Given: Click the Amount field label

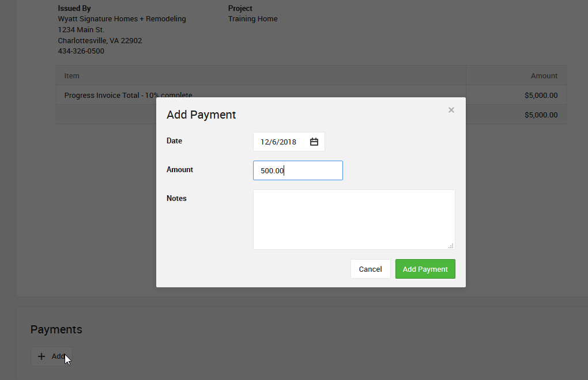Looking at the screenshot, I should coord(180,169).
